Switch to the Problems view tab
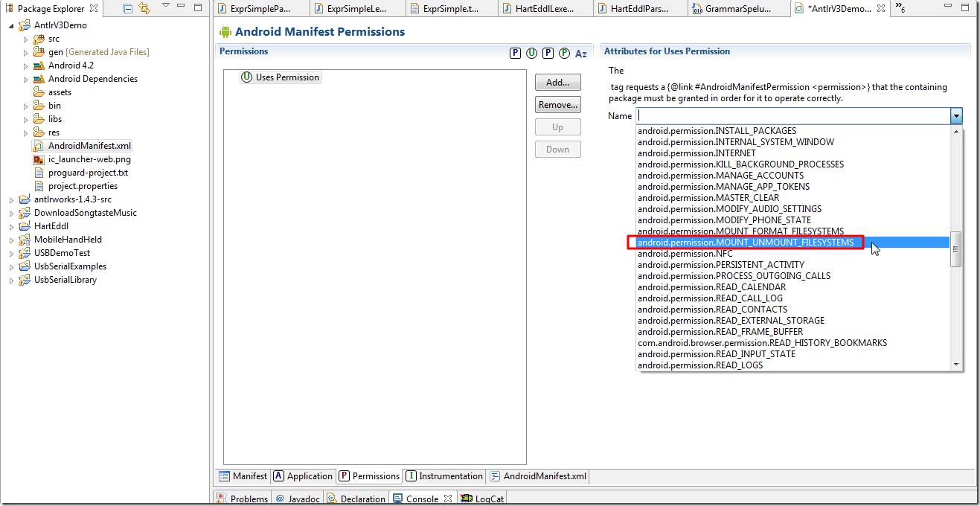 click(242, 499)
